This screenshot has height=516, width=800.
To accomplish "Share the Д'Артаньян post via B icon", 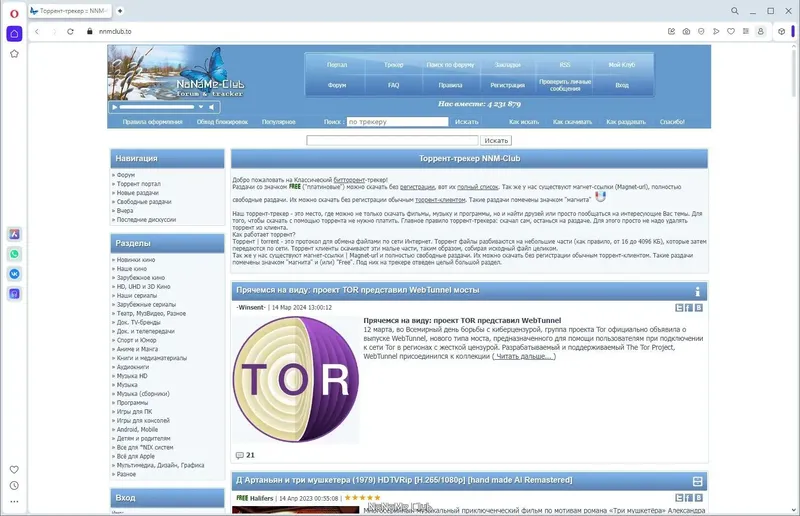I will tap(698, 498).
